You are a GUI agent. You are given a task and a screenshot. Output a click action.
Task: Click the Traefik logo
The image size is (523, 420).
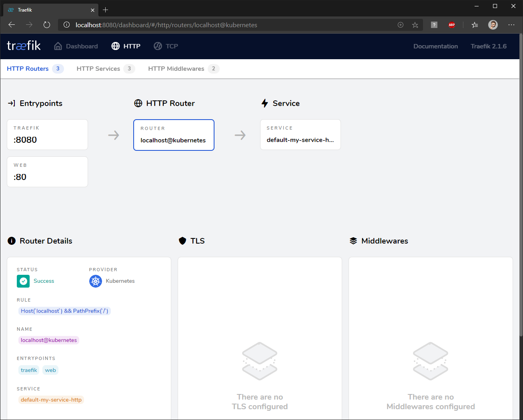(x=24, y=46)
